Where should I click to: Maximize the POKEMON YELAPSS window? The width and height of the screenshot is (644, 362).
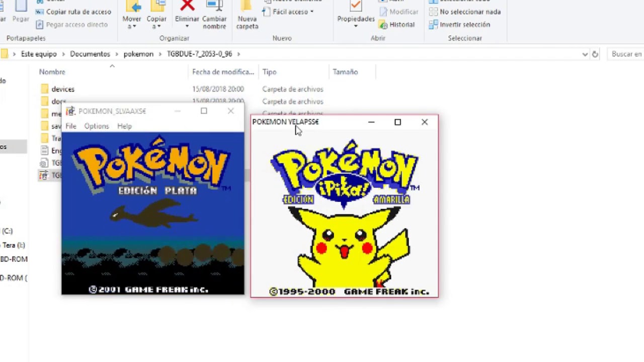coord(397,122)
